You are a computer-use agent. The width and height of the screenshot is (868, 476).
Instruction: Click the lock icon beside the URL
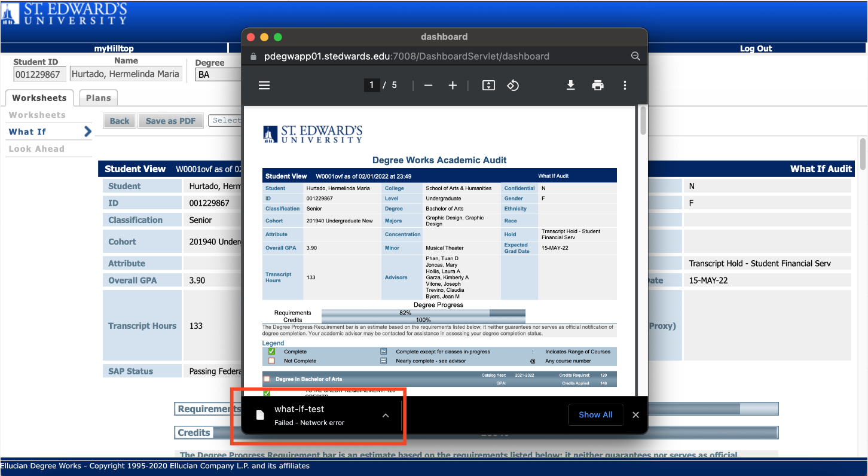point(253,56)
